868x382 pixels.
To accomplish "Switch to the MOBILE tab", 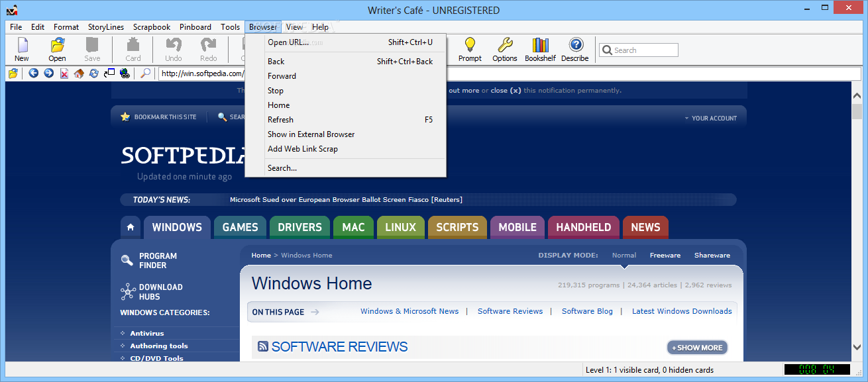I will [x=517, y=227].
